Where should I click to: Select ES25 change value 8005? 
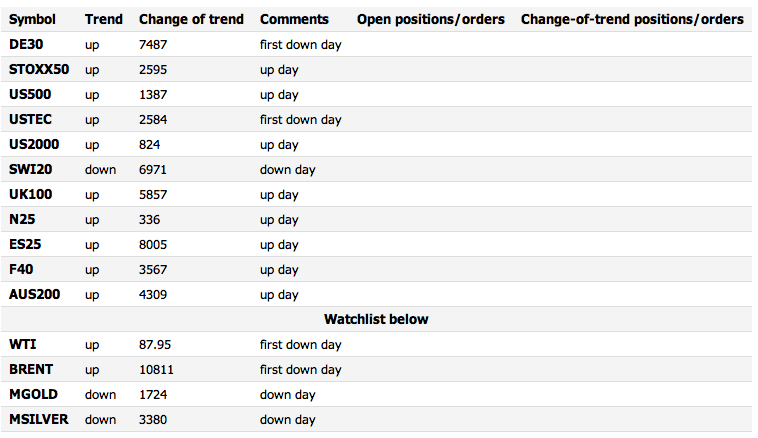pos(153,245)
